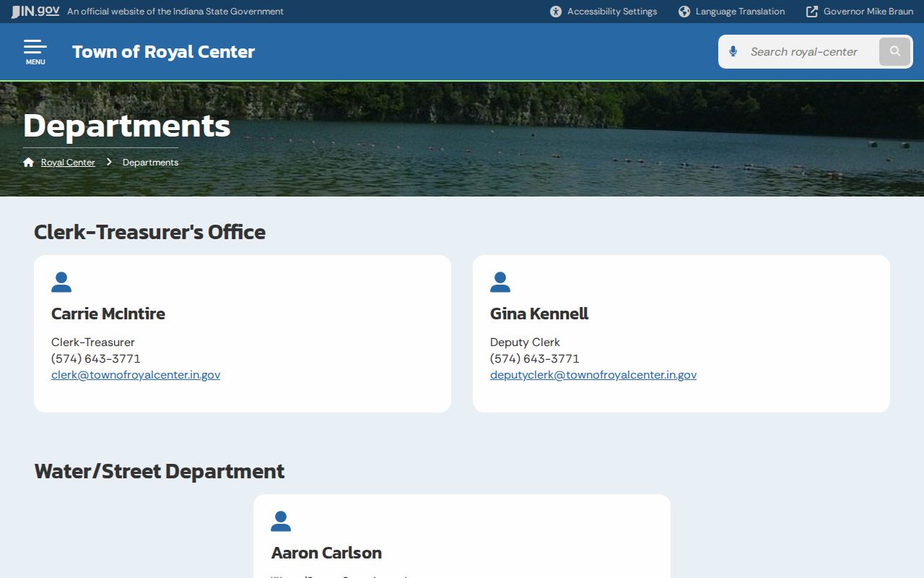
Task: Click the breadcrumb chevron separator
Action: coord(109,162)
